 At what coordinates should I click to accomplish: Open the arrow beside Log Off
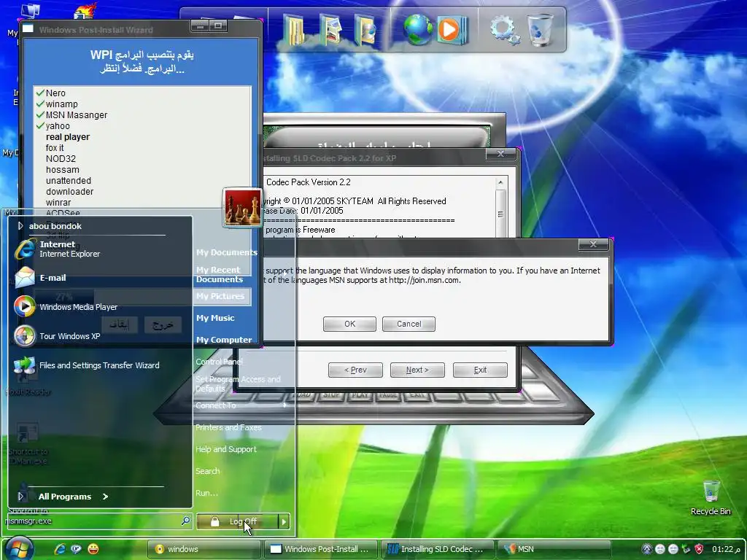coord(284,521)
